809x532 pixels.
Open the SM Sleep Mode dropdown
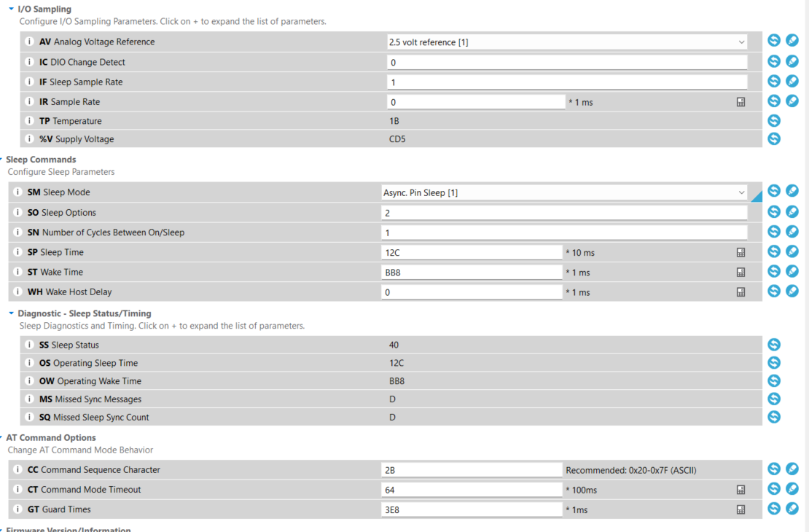click(x=742, y=192)
